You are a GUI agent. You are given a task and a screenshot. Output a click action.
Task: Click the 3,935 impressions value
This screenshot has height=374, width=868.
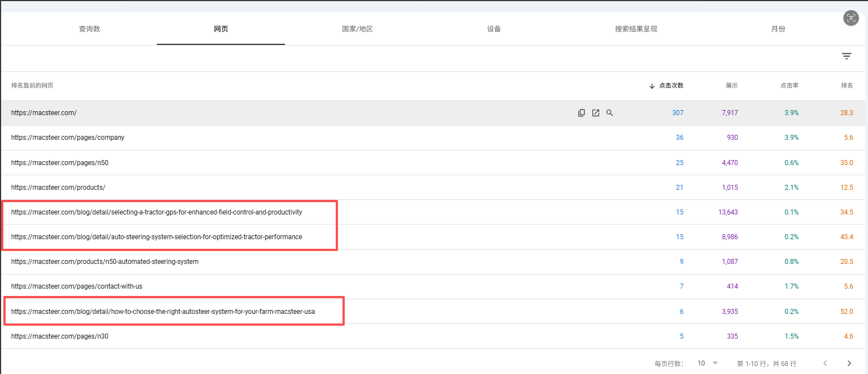(x=730, y=312)
